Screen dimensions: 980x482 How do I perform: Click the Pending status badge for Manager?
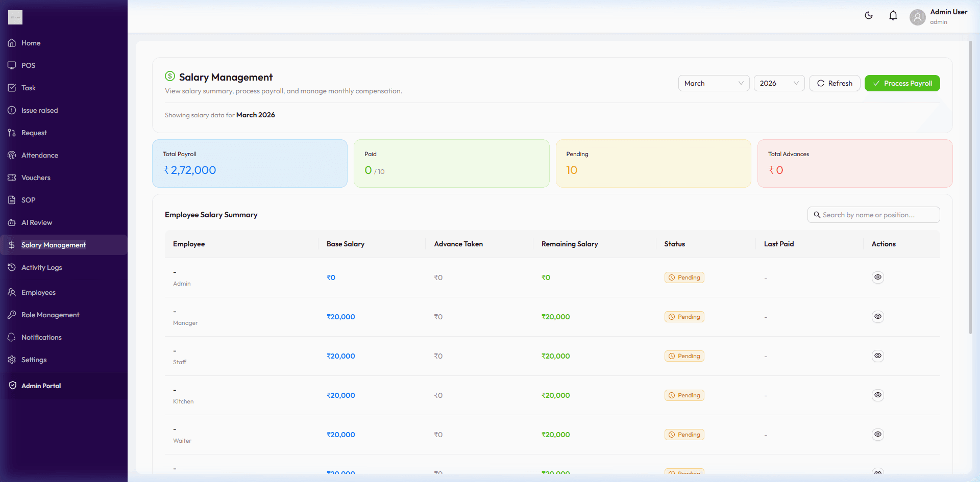[684, 317]
